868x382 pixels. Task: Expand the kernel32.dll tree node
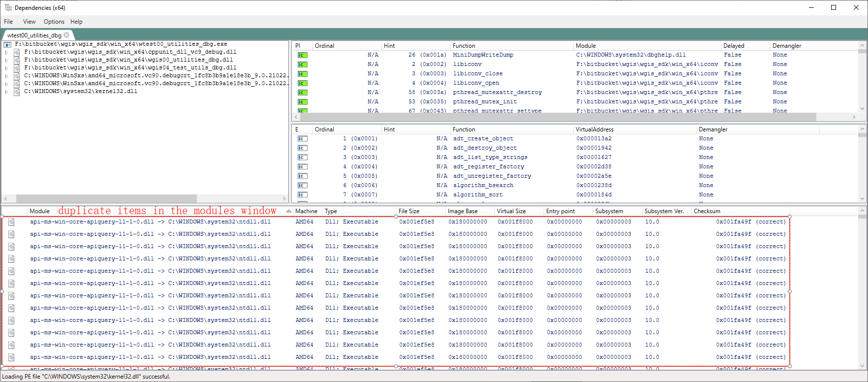pos(6,92)
